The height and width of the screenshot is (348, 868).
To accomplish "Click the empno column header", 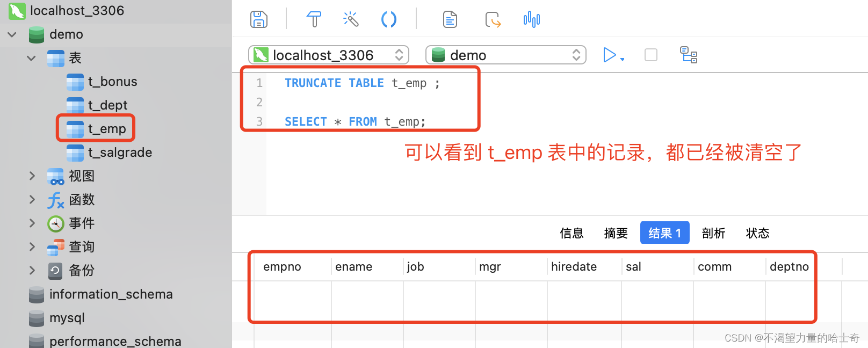I will (x=293, y=266).
